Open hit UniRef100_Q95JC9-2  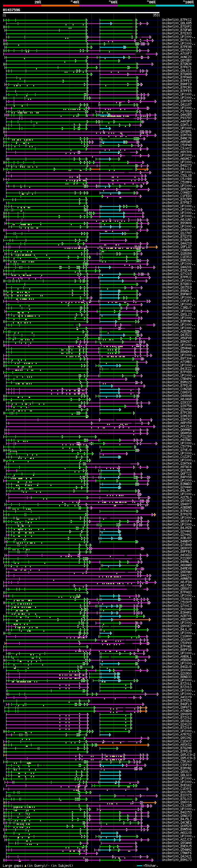[179, 755]
